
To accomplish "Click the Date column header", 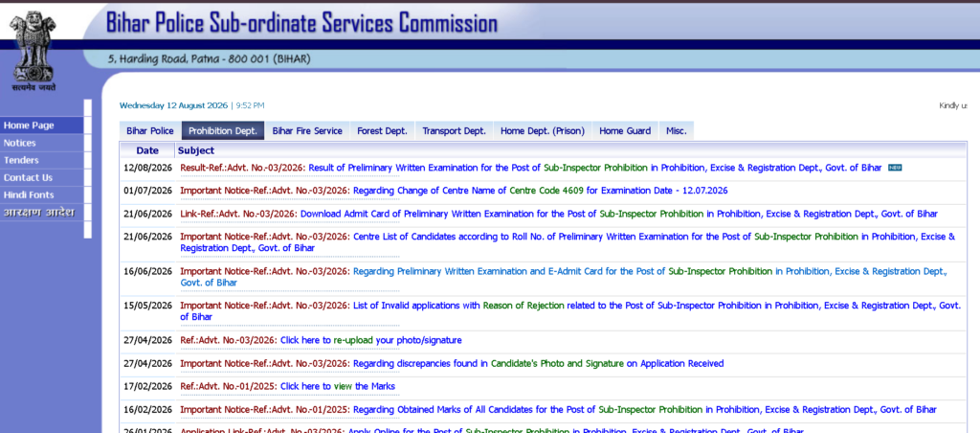I will (147, 150).
